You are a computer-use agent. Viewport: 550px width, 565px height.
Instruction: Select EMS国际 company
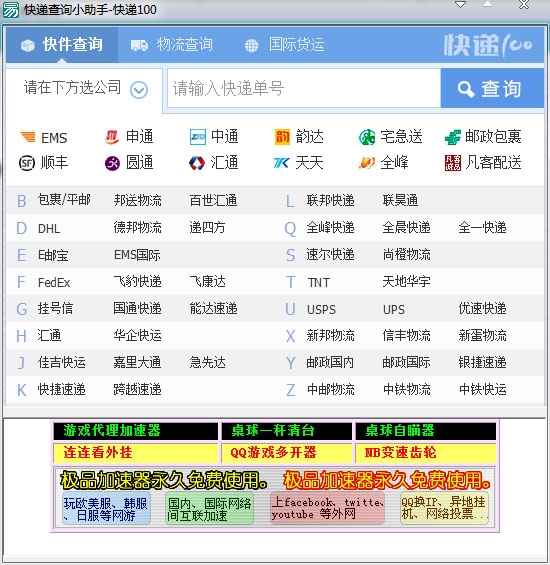point(137,255)
